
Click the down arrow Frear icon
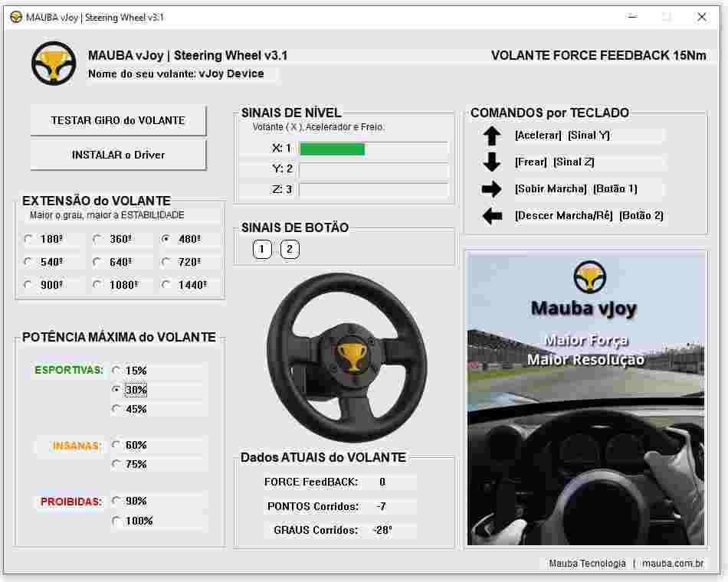(492, 162)
